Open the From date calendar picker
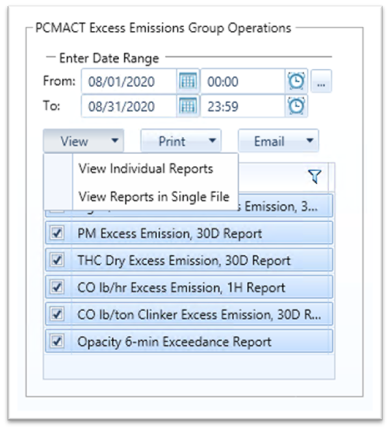 tap(188, 81)
